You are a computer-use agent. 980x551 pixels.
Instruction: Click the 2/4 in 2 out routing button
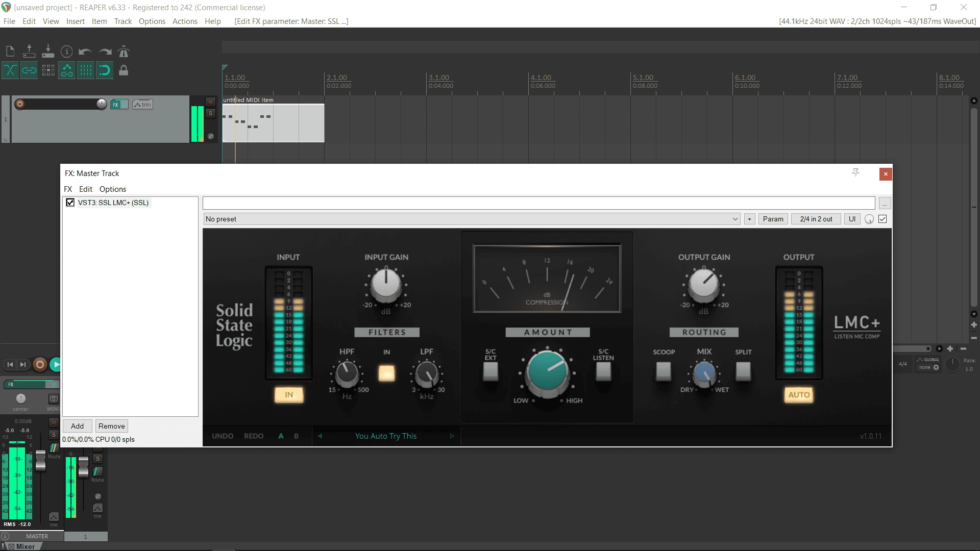pos(816,219)
